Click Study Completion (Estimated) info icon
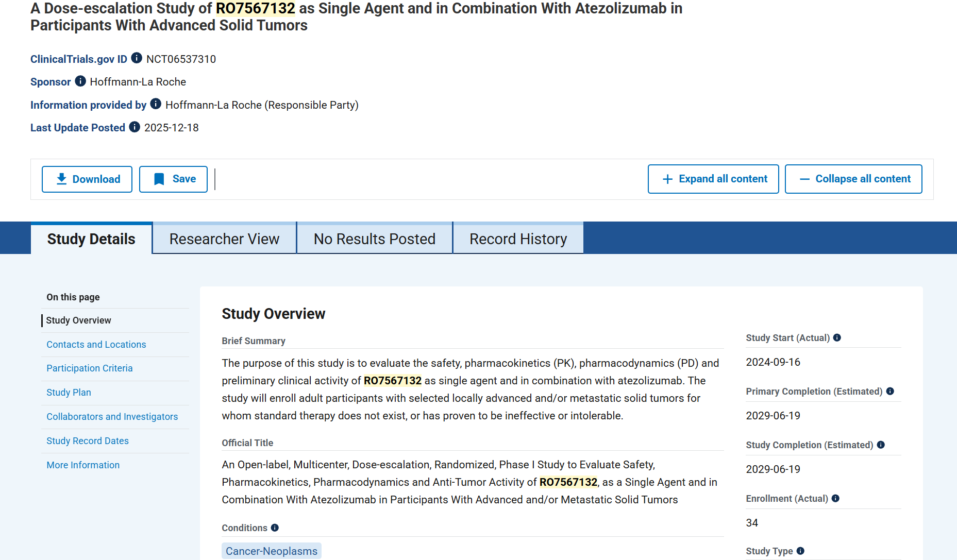Image resolution: width=957 pixels, height=560 pixels. click(881, 445)
